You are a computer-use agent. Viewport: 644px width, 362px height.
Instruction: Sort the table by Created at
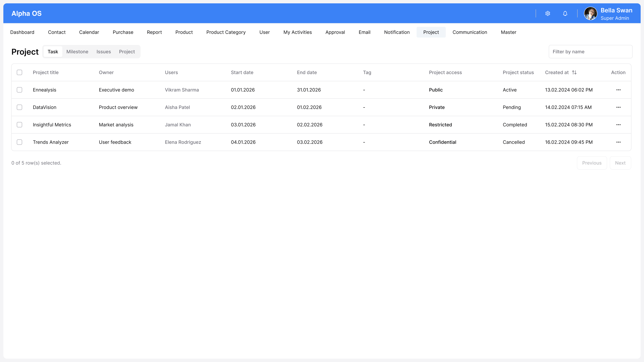tap(574, 72)
